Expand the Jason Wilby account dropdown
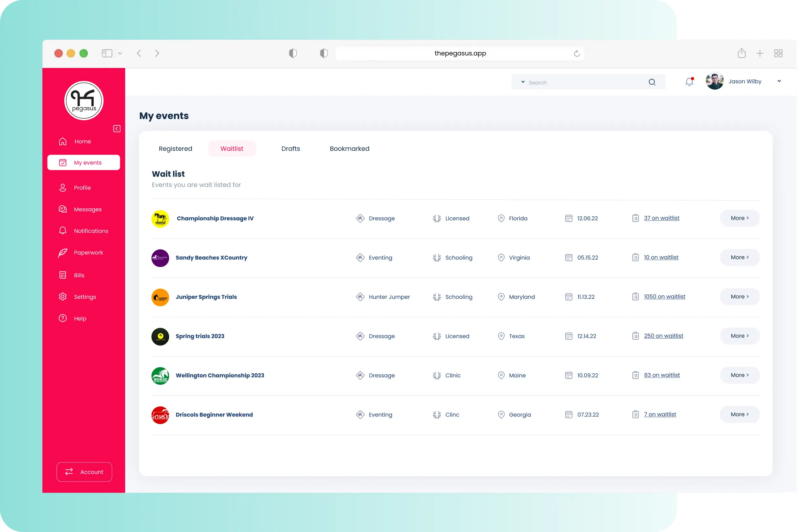The width and height of the screenshot is (808, 532). pyautogui.click(x=779, y=81)
